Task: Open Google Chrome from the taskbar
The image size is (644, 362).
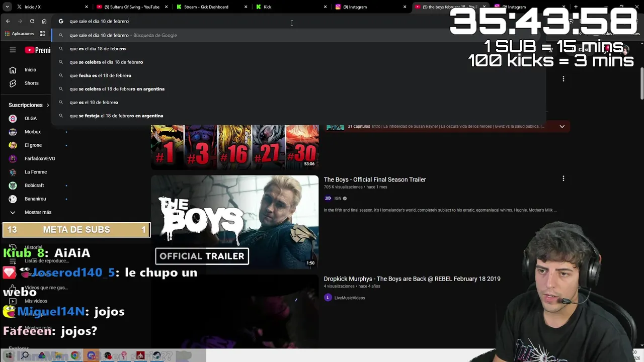Action: (75, 355)
